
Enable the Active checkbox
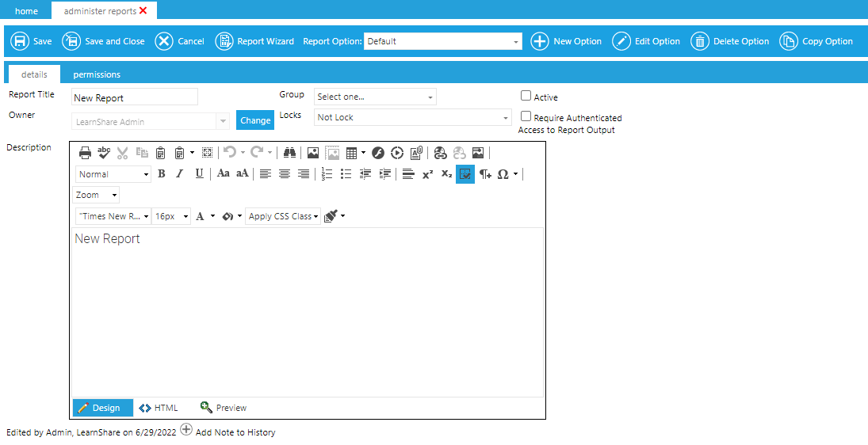pos(526,96)
